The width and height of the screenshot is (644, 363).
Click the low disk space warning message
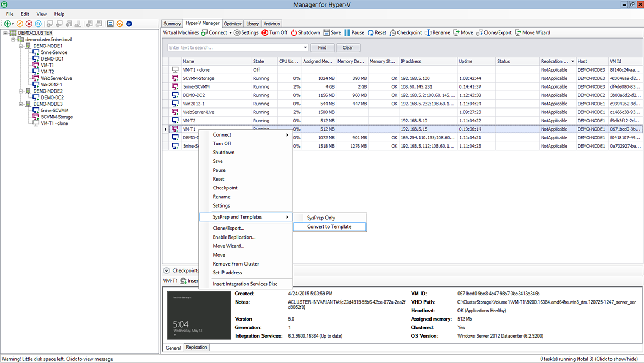coord(57,359)
